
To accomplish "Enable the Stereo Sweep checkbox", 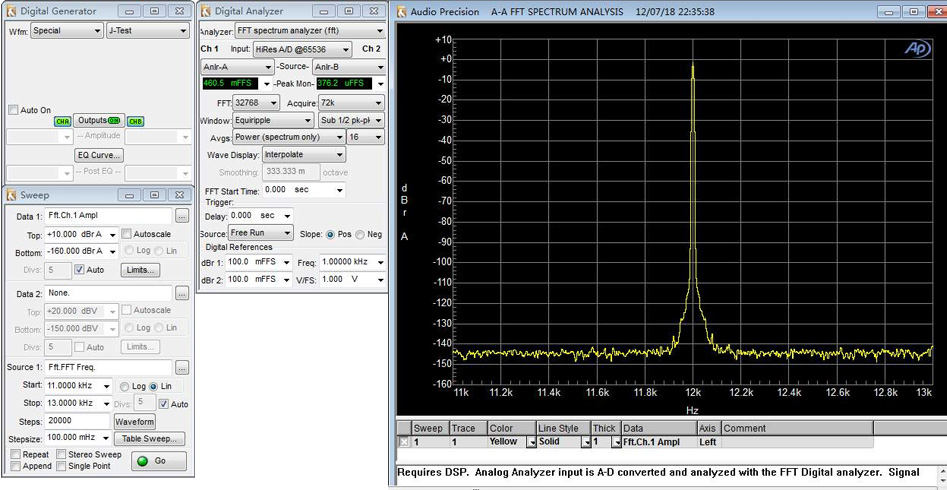I will (61, 454).
